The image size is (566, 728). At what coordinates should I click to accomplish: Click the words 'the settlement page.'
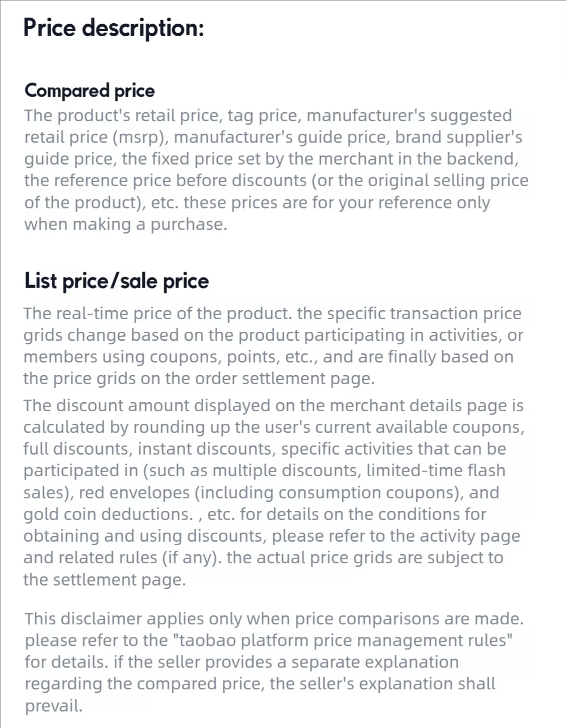point(105,579)
